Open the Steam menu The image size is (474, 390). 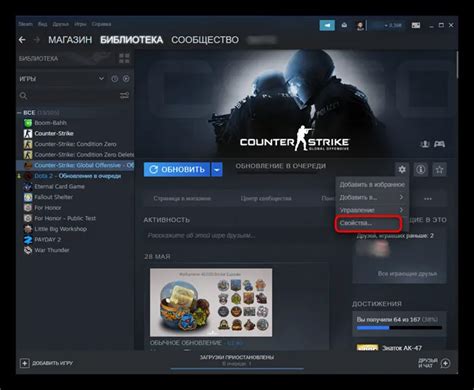[x=25, y=24]
